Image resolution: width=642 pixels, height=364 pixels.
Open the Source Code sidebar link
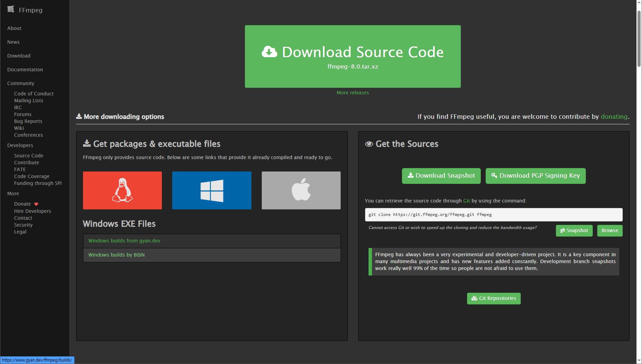29,156
